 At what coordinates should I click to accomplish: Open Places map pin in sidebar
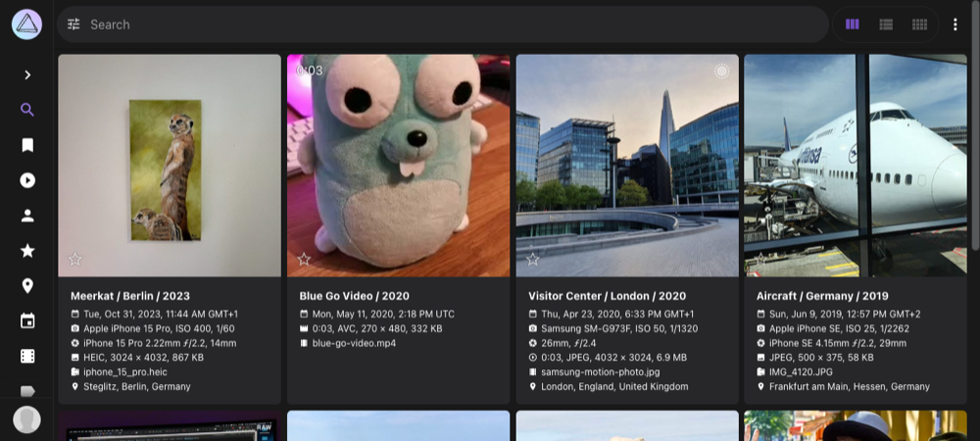coord(26,286)
